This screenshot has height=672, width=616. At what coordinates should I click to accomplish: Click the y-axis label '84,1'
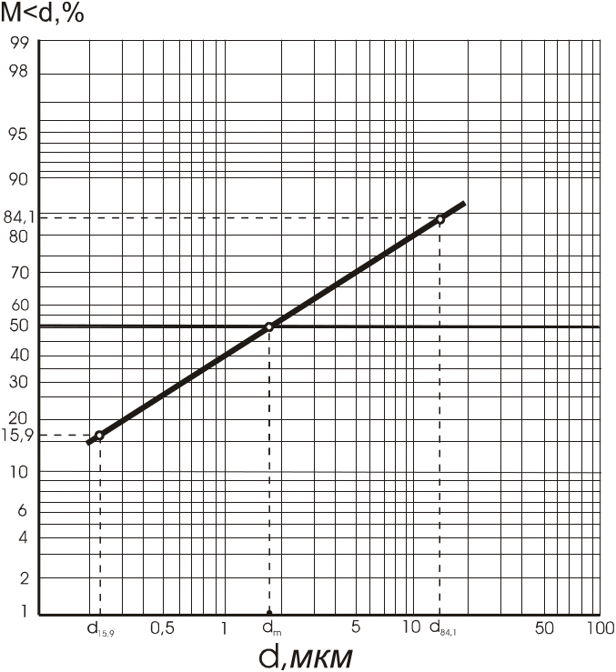pyautogui.click(x=19, y=217)
